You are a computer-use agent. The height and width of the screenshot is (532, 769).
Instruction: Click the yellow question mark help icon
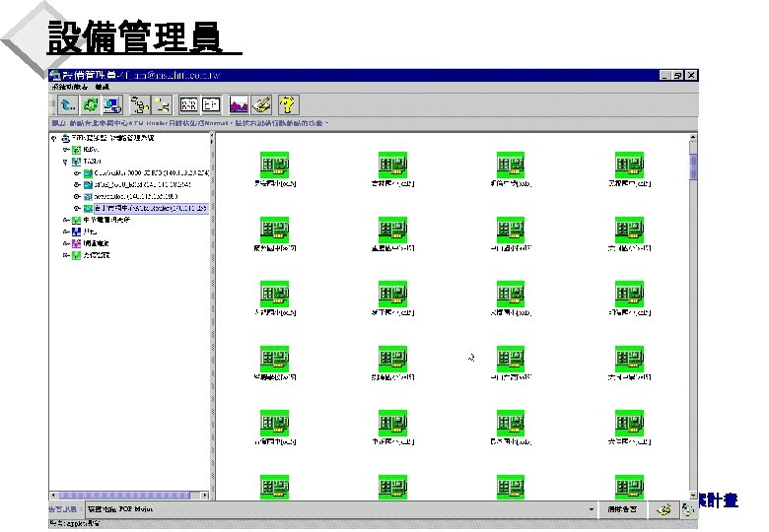tap(288, 104)
